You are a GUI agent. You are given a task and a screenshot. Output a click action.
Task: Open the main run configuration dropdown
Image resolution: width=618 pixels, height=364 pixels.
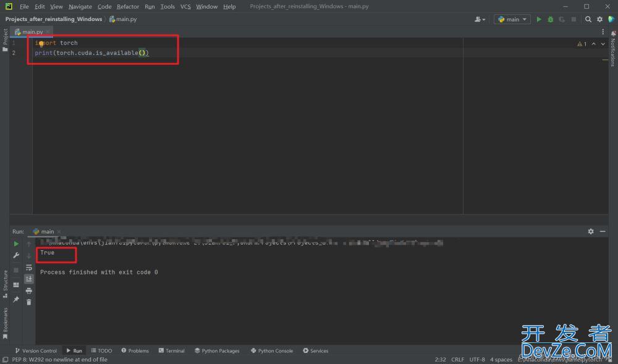512,19
